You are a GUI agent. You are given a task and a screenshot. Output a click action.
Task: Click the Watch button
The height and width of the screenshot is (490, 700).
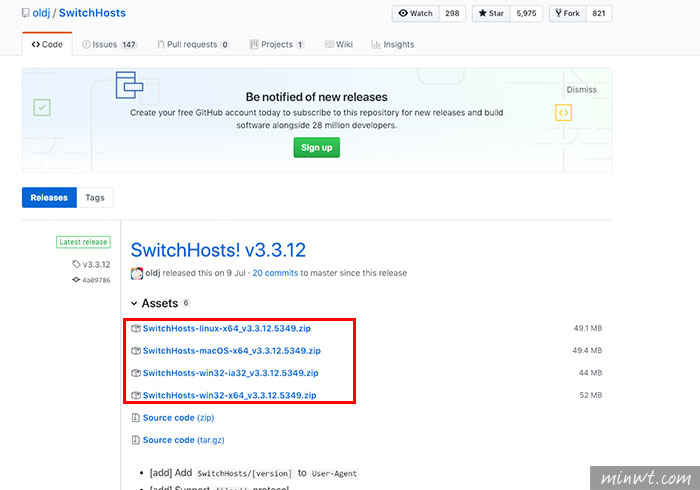click(416, 13)
